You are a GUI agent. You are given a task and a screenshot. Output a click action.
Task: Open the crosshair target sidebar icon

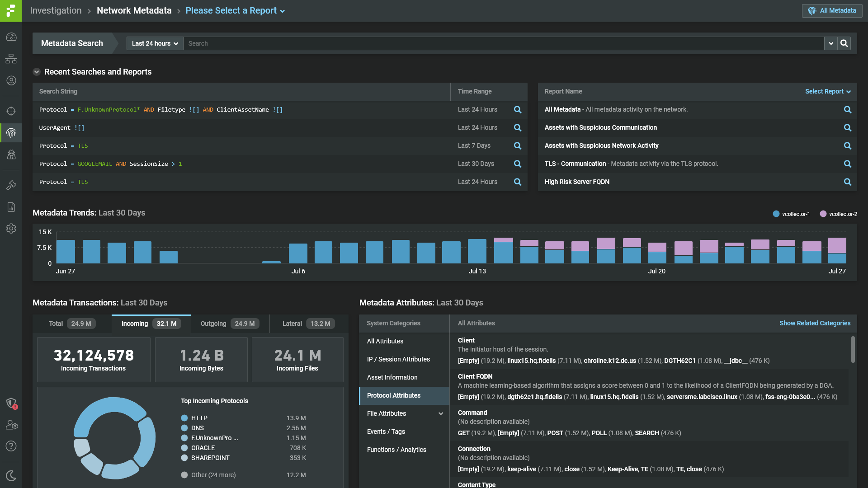click(x=11, y=111)
